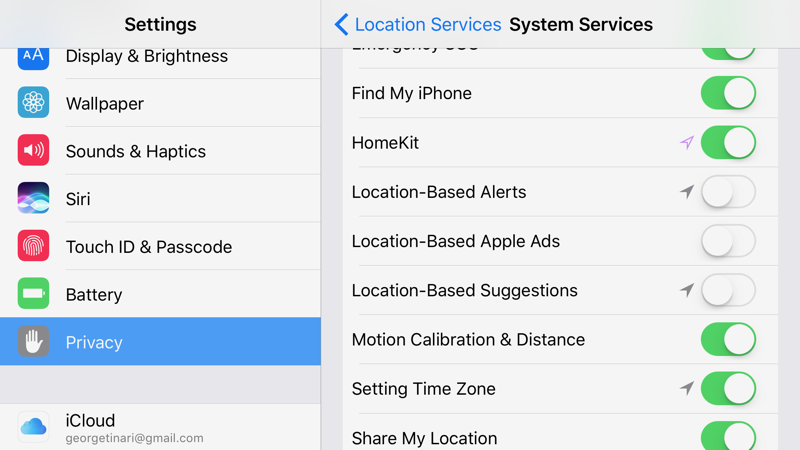The image size is (800, 450).
Task: Tap the Privacy hand icon
Action: (x=33, y=342)
